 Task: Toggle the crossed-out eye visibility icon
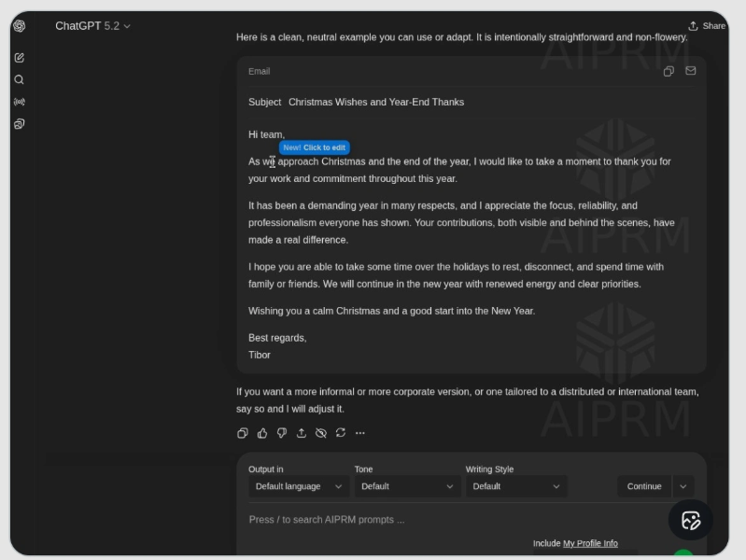321,433
